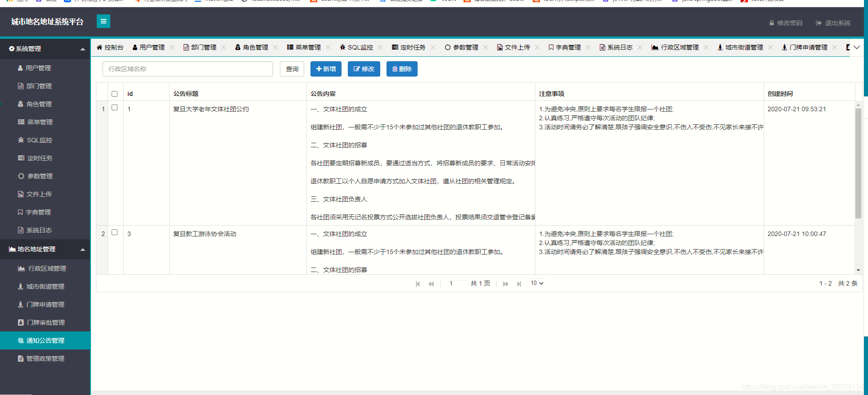Click the 退出系统 logout link
This screenshot has height=395, width=868.
(x=833, y=23)
